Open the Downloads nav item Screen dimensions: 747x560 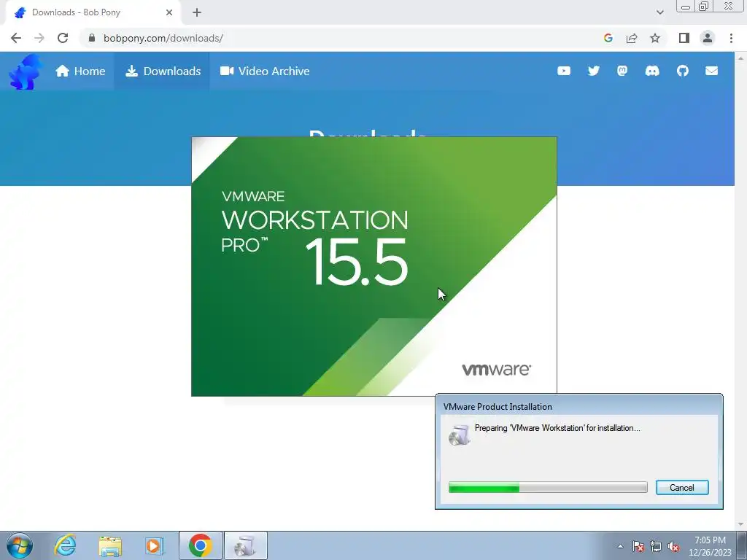point(163,71)
